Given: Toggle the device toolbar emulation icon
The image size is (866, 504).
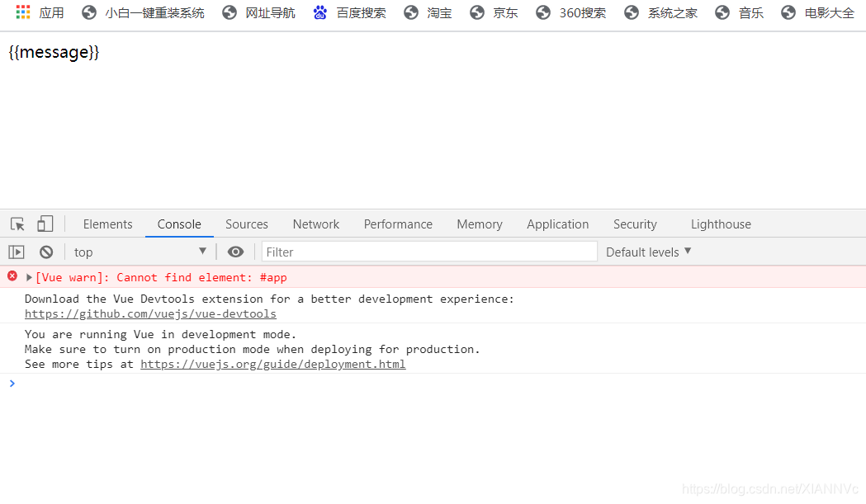Looking at the screenshot, I should point(45,224).
